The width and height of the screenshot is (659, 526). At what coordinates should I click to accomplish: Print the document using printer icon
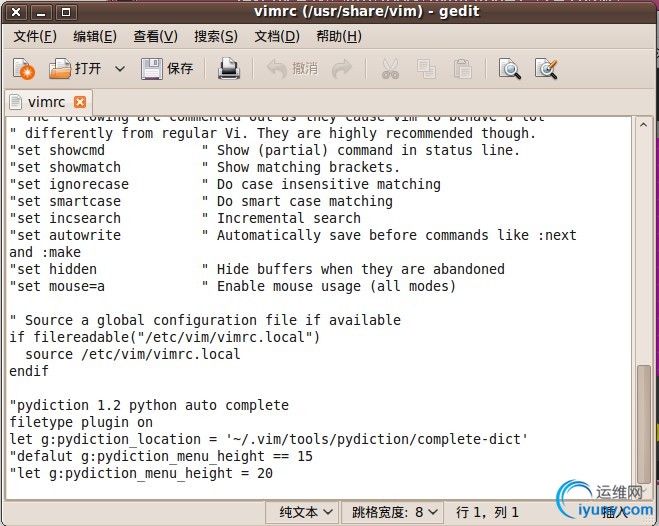click(x=229, y=68)
